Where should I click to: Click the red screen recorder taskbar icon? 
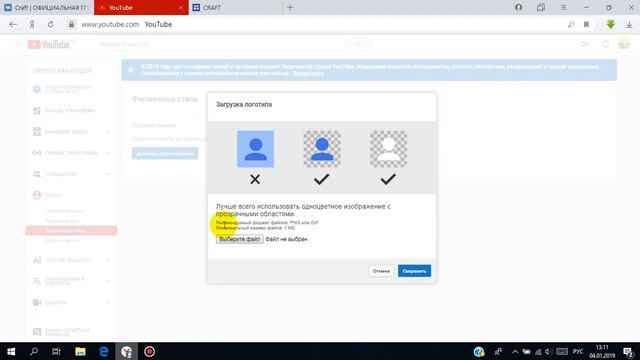point(149,351)
